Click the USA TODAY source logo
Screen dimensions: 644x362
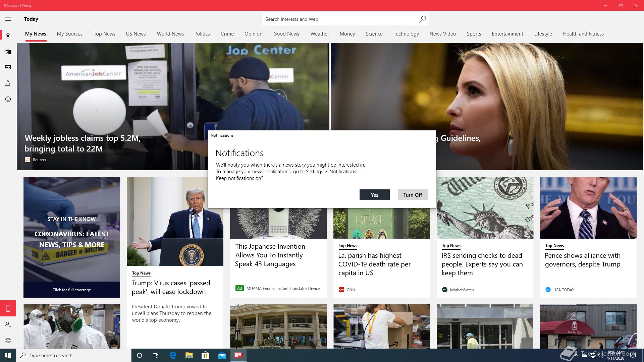[x=548, y=290]
